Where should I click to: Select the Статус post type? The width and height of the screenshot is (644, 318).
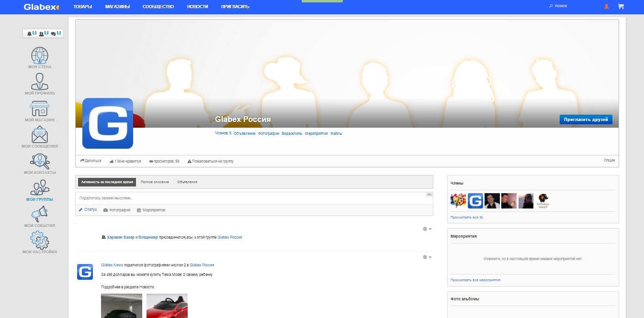coord(88,210)
